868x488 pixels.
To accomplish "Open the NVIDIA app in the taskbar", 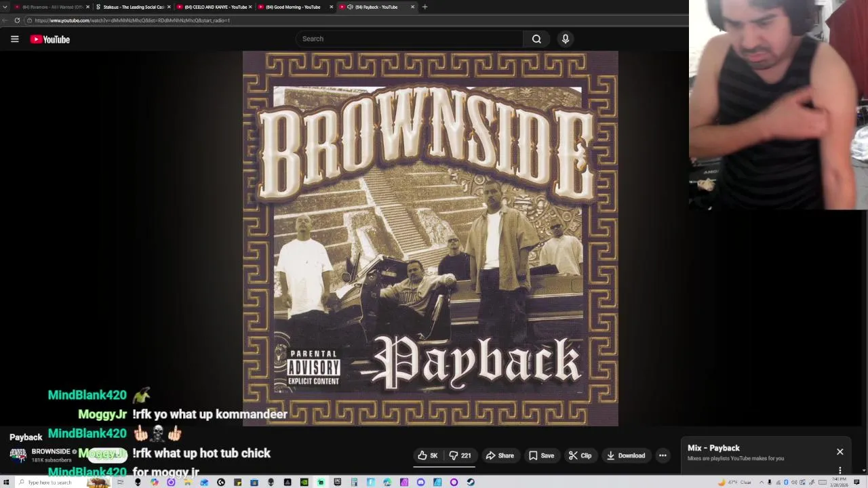I will point(304,482).
